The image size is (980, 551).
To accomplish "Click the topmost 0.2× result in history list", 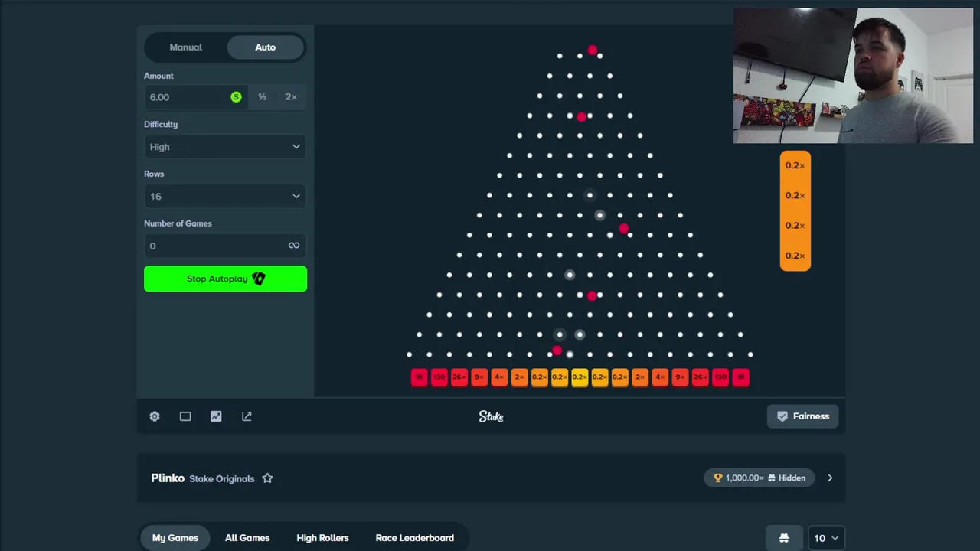I will (x=795, y=165).
